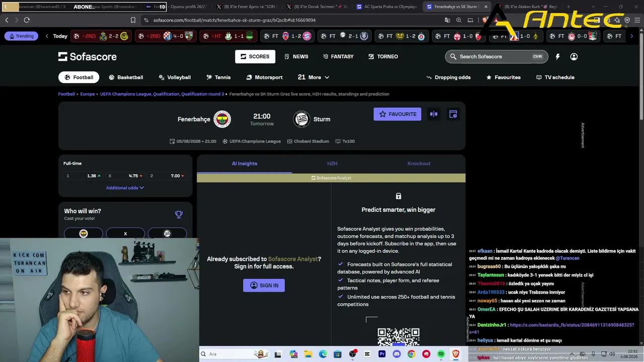Open CapCut from the taskbar
This screenshot has width=644, height=362.
pyautogui.click(x=367, y=354)
